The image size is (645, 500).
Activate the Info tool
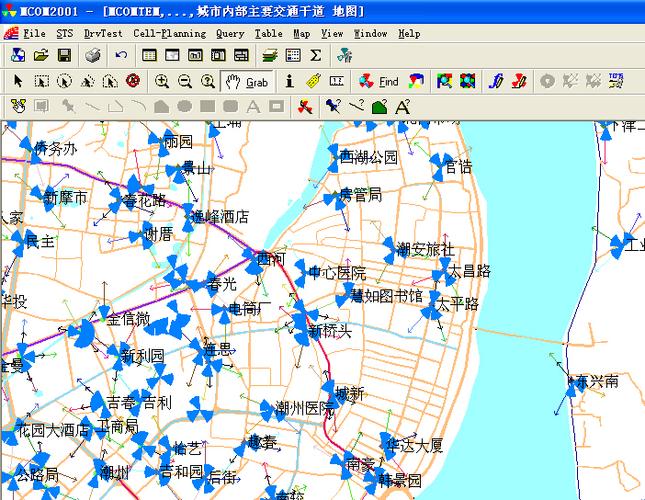click(290, 81)
